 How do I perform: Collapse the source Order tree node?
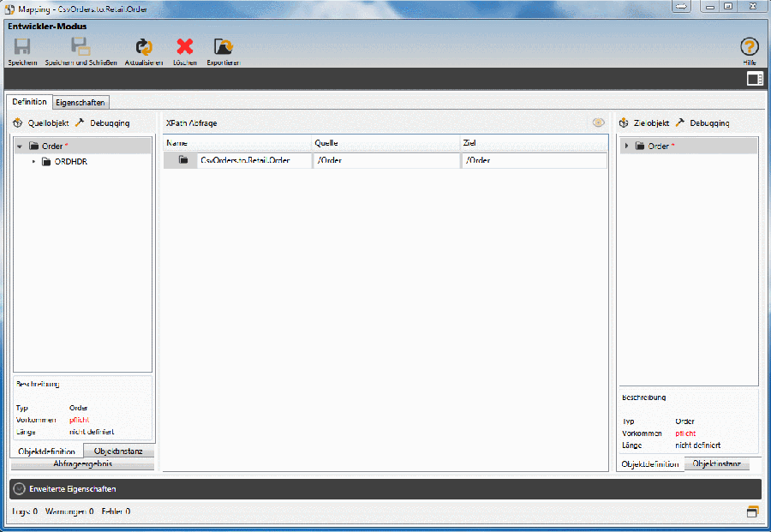20,146
